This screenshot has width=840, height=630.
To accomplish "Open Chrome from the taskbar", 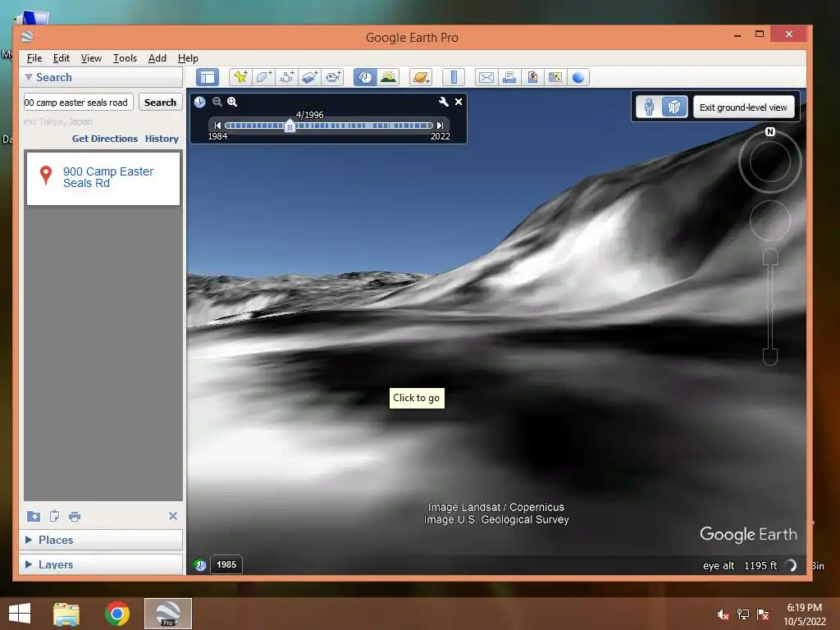I will point(116,614).
